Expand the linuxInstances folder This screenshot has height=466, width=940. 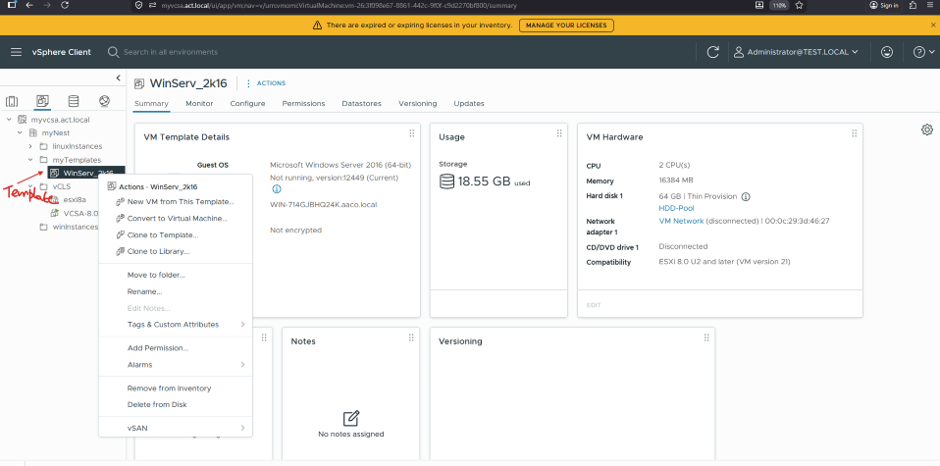point(31,146)
